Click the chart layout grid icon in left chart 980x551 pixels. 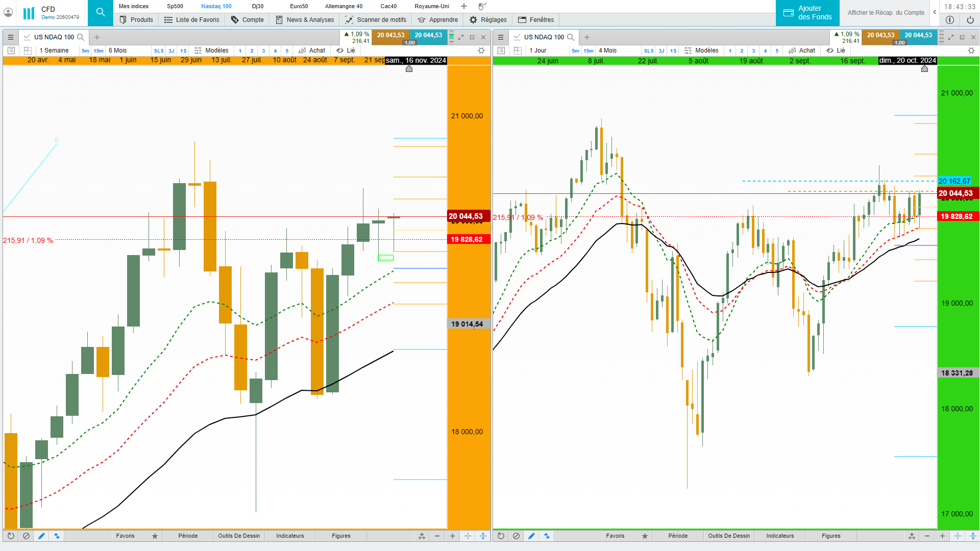pos(28,51)
